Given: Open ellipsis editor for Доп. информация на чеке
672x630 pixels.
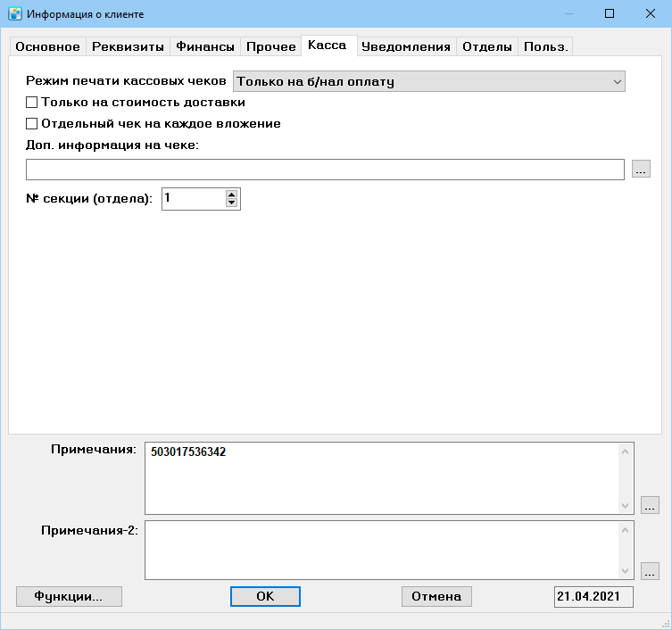Looking at the screenshot, I should tap(641, 169).
